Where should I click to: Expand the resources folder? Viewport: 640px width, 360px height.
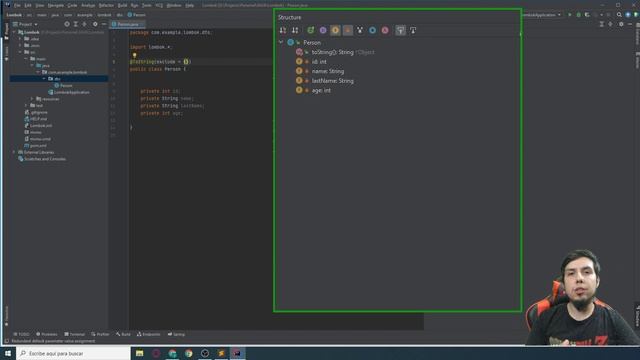click(32, 99)
